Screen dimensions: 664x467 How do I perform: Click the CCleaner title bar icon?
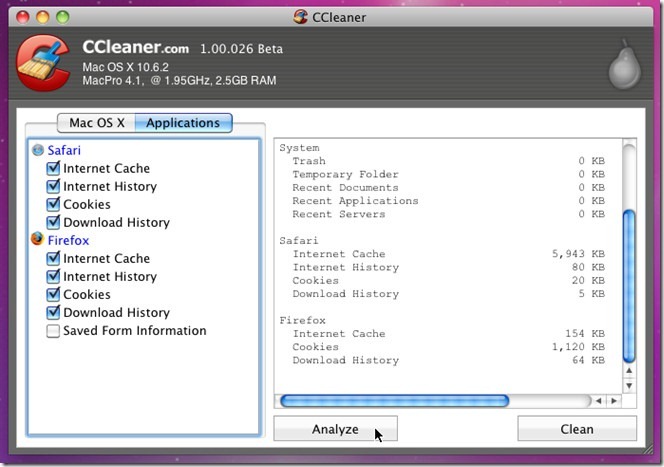click(x=300, y=17)
